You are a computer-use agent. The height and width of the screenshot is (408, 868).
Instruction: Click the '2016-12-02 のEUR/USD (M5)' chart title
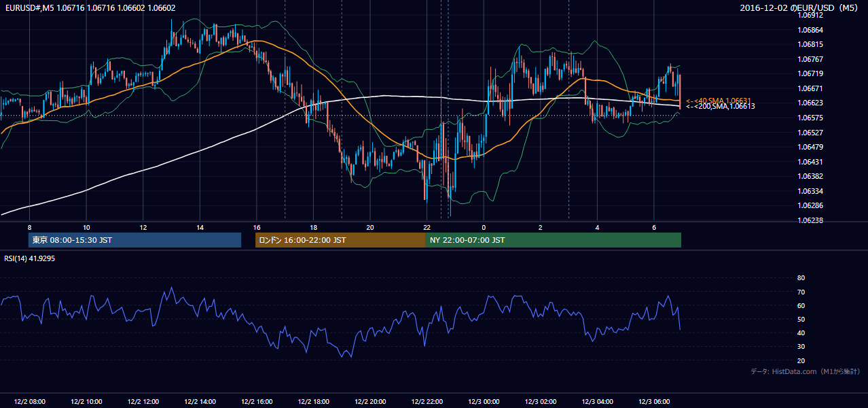point(800,8)
